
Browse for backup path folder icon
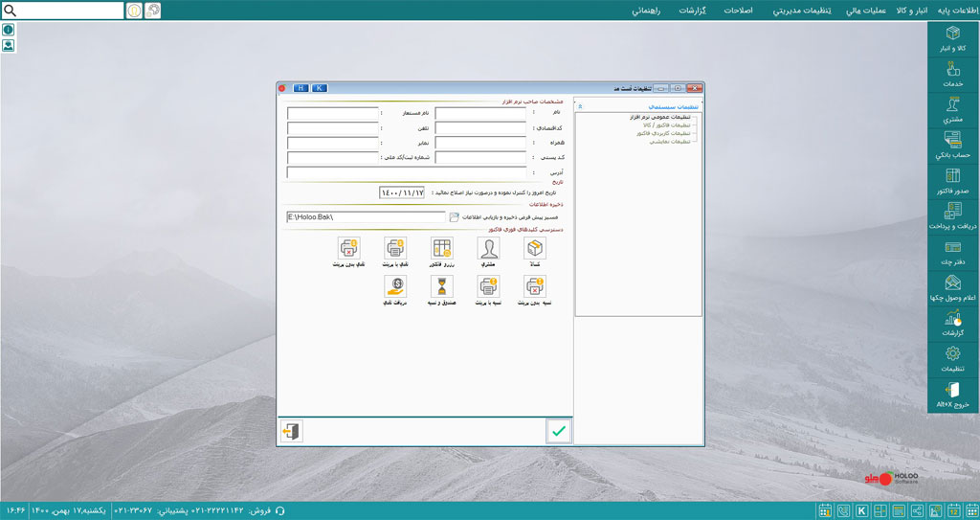coord(454,217)
